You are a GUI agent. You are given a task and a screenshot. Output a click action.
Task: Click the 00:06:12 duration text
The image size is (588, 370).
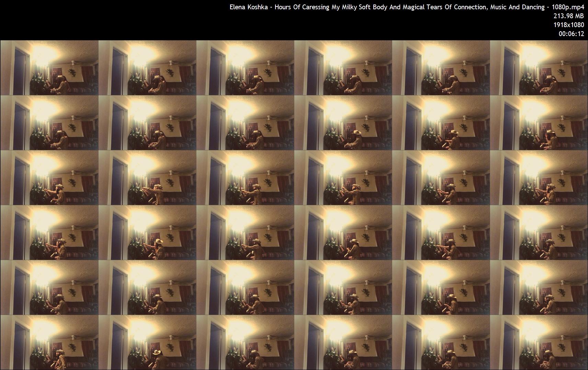[571, 34]
